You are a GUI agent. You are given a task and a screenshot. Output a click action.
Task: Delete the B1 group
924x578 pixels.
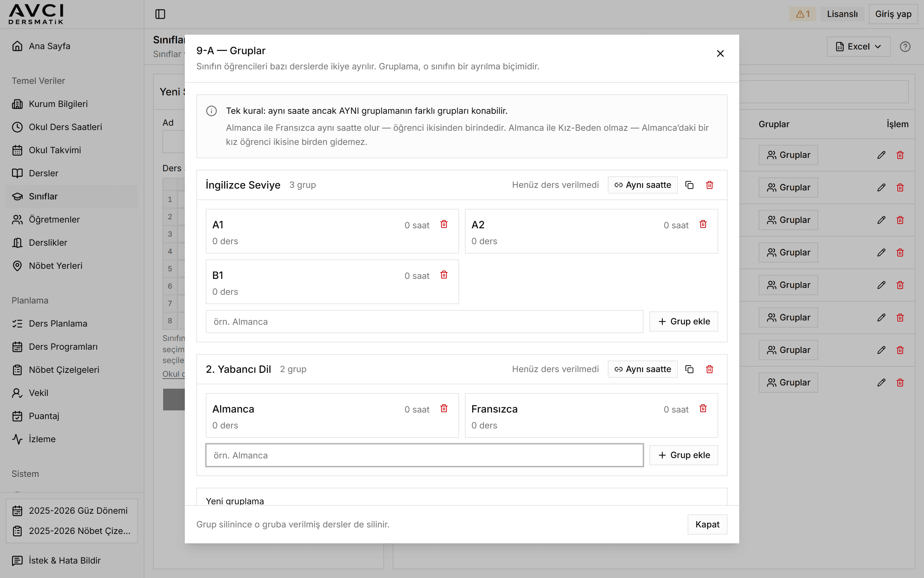[x=444, y=275]
